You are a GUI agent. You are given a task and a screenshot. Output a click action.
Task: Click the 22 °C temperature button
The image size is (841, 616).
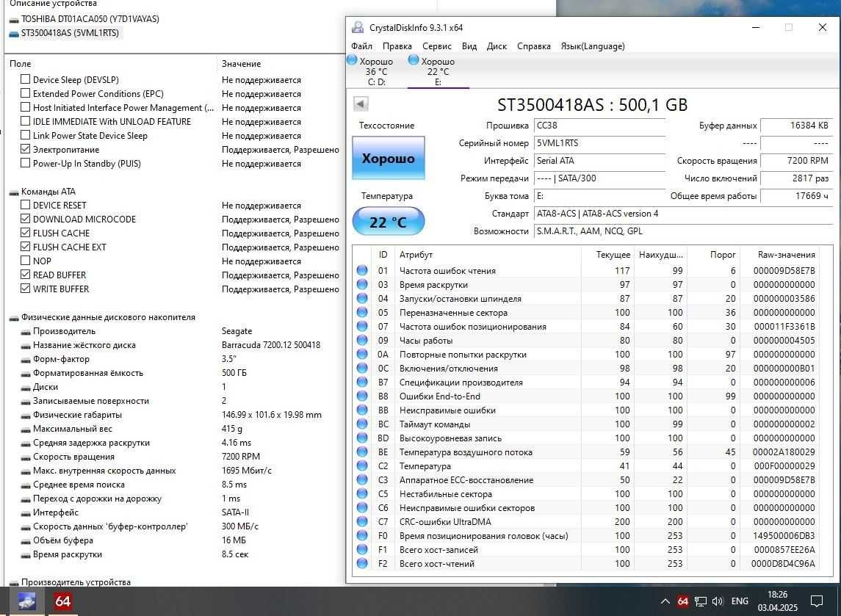click(389, 222)
